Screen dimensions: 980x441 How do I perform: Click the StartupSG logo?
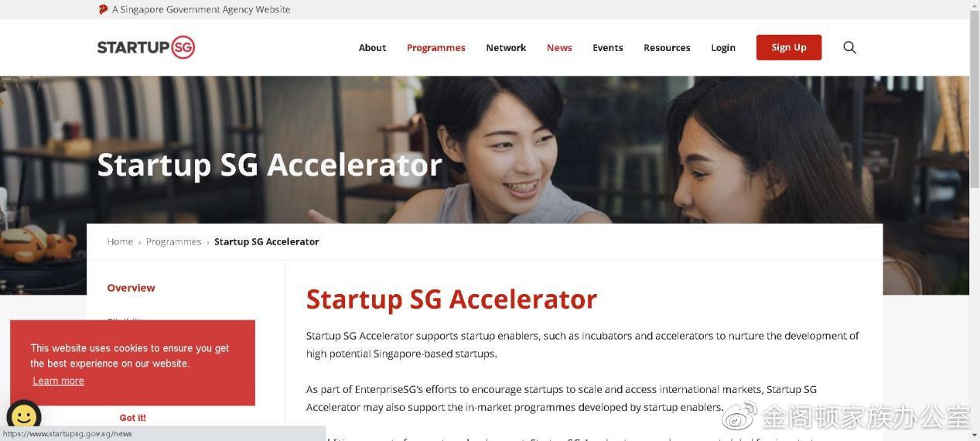(x=145, y=47)
